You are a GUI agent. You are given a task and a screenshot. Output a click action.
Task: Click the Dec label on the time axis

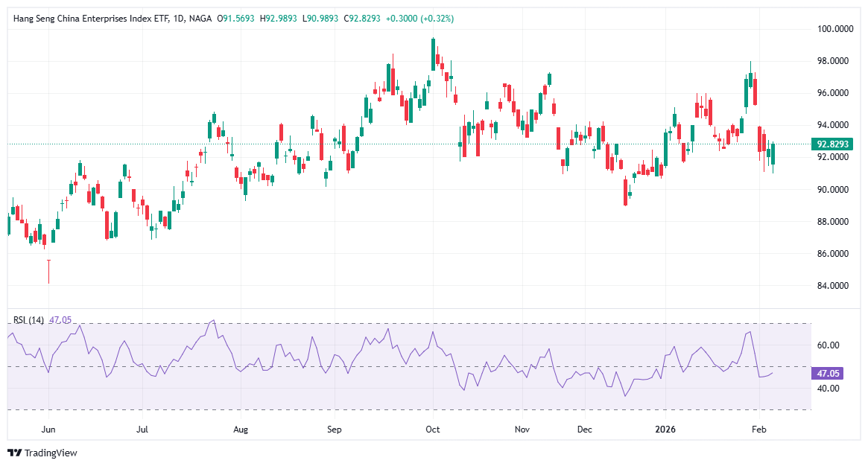[584, 430]
